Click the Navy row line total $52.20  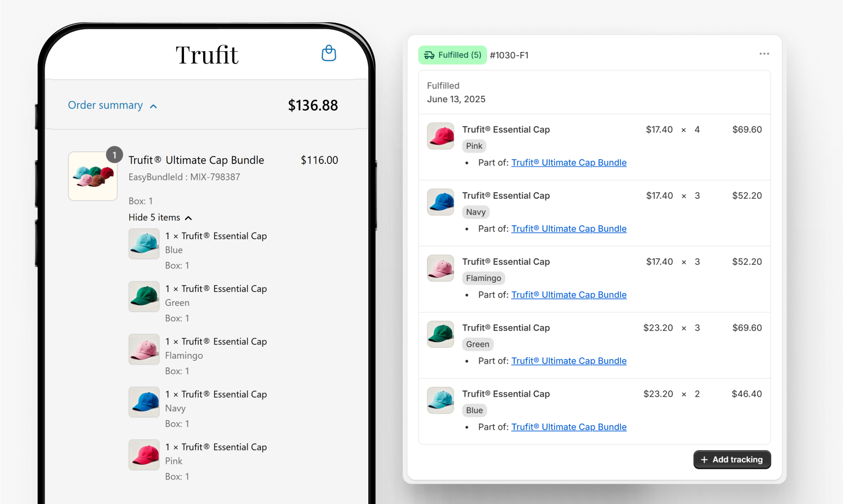pos(747,196)
